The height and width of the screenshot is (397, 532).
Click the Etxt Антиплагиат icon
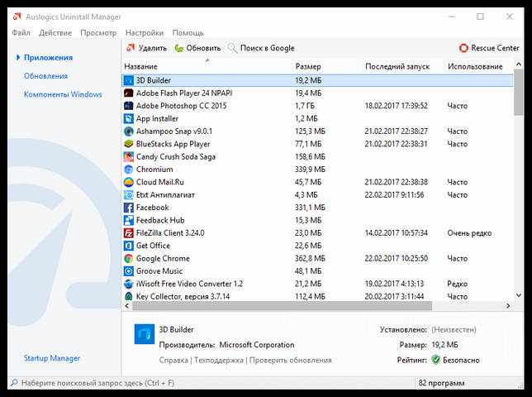click(129, 194)
